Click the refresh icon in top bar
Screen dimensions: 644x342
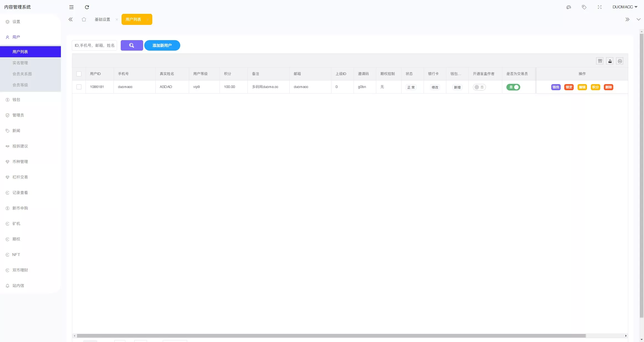click(87, 7)
